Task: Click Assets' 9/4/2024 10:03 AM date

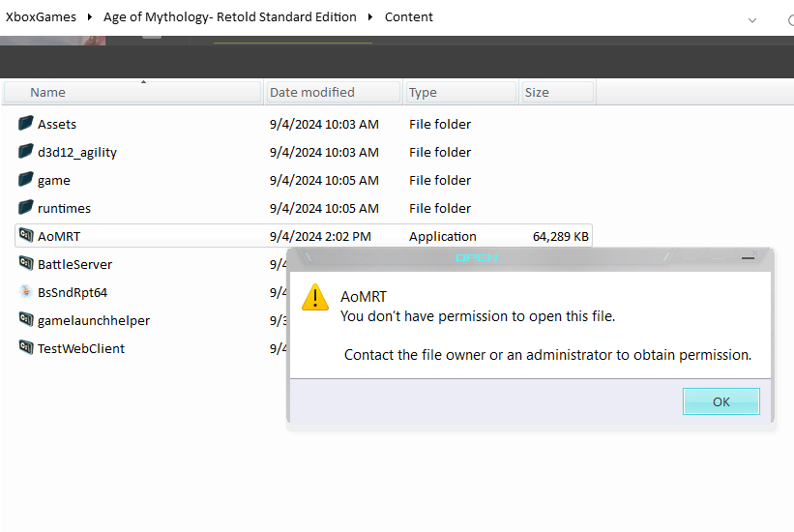Action: (324, 124)
